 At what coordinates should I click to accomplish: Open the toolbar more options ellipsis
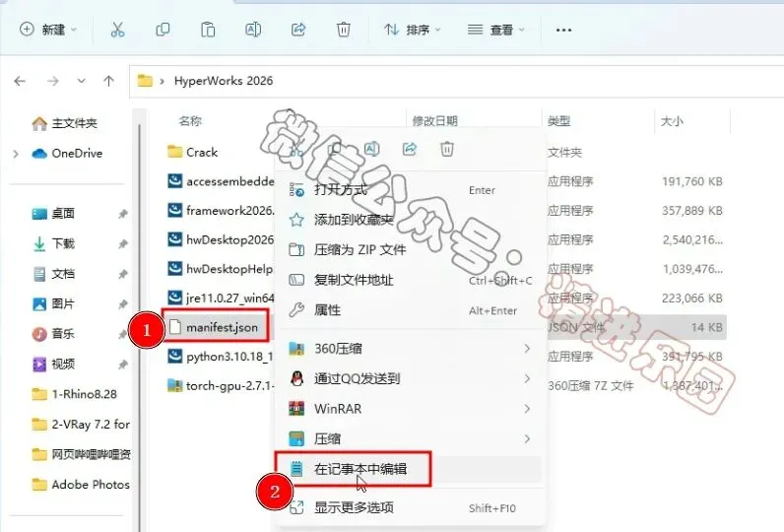[563, 30]
